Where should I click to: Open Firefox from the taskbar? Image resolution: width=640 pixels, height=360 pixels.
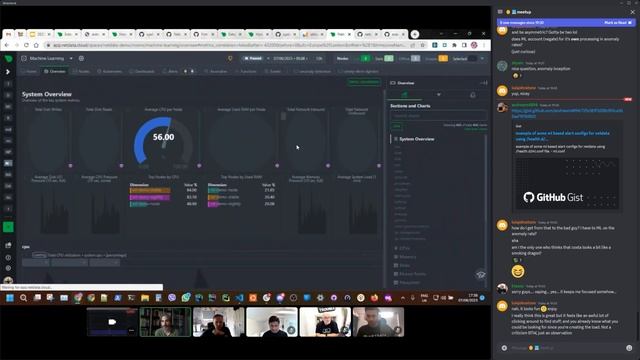coord(374,298)
